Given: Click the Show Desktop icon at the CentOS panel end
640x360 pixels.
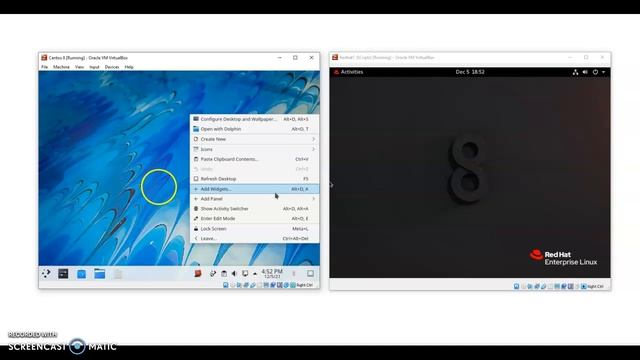Looking at the screenshot, I should point(310,273).
